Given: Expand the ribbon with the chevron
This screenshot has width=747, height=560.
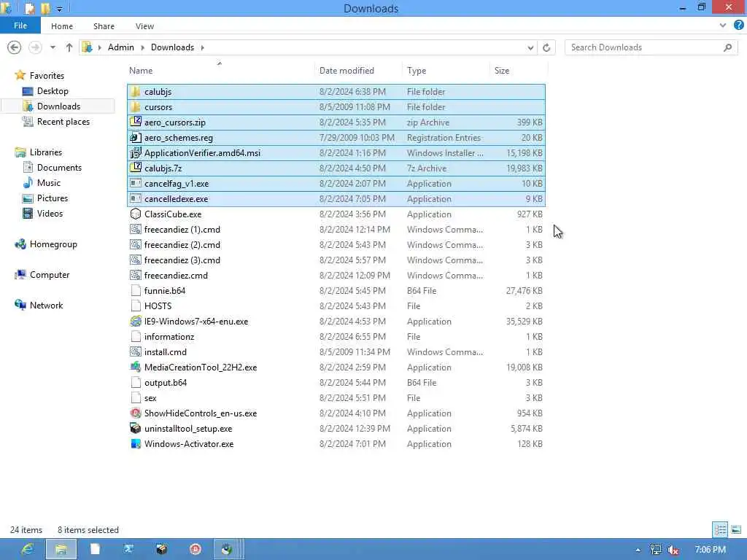Looking at the screenshot, I should (723, 26).
